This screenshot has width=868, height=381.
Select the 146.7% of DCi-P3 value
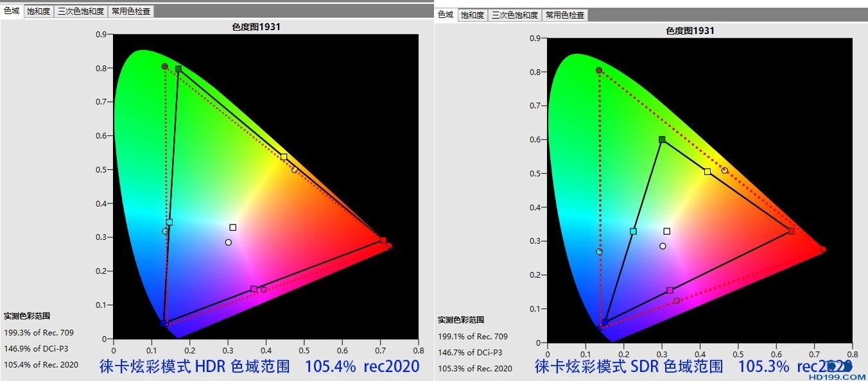click(x=470, y=352)
